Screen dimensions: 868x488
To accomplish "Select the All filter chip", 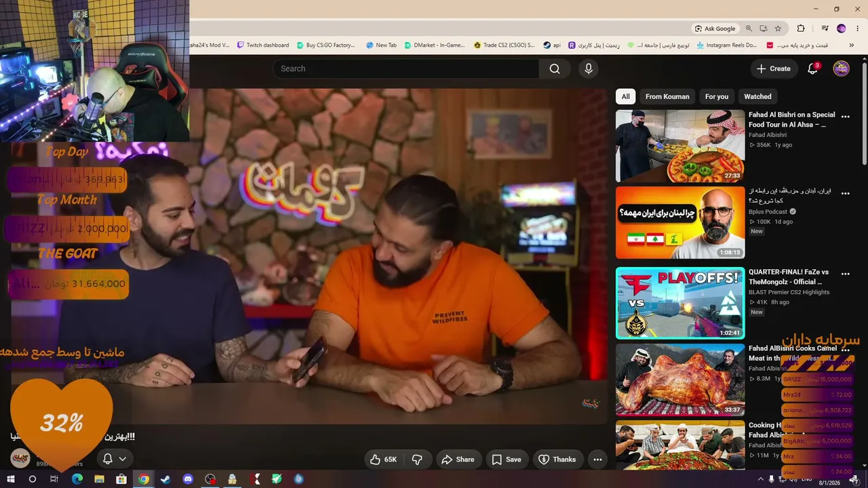I will 626,96.
